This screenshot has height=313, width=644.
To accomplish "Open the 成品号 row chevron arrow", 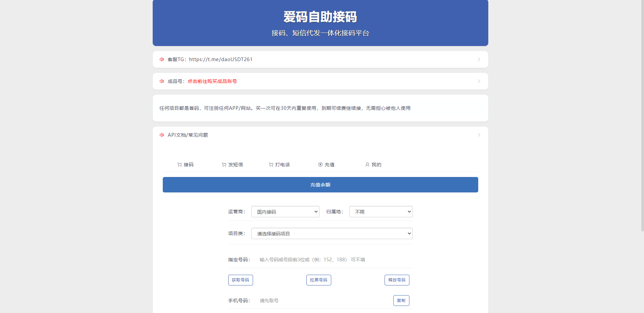I will tap(479, 81).
